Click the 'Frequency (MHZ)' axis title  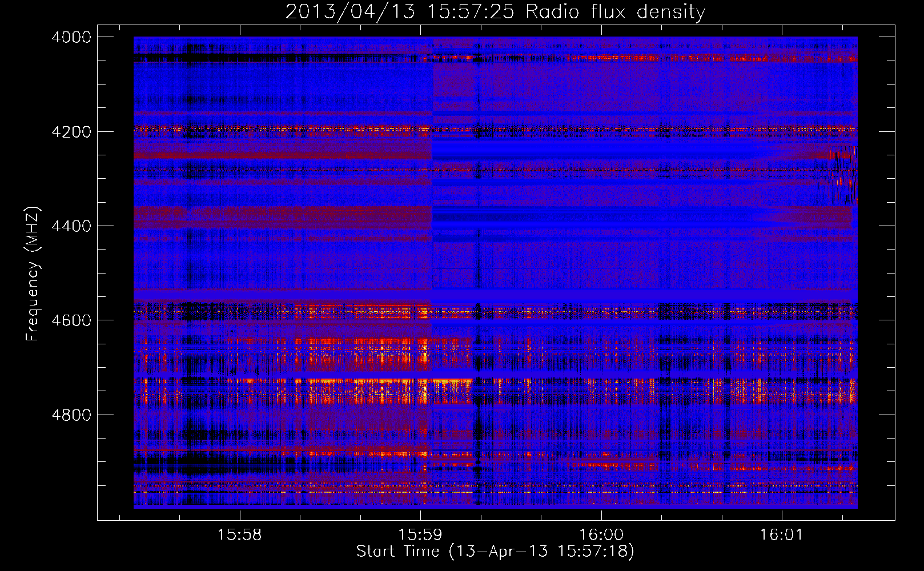[33, 274]
